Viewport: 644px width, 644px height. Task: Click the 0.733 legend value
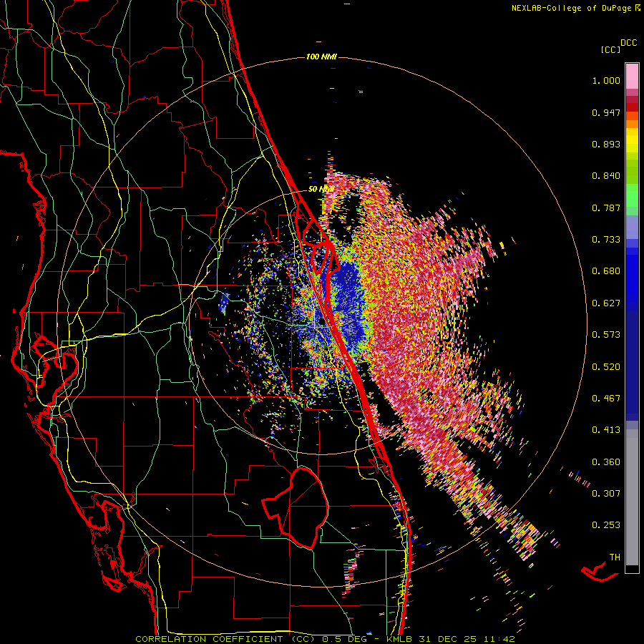[606, 240]
